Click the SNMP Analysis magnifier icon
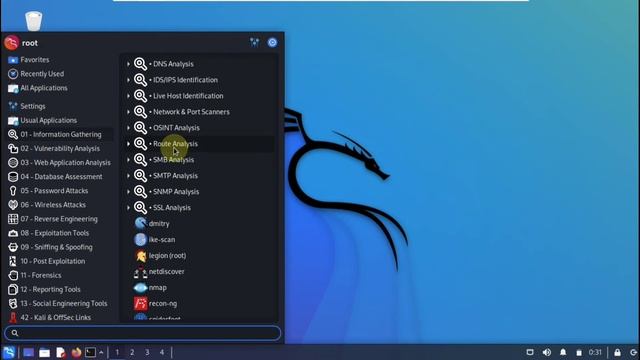The width and height of the screenshot is (640, 360). point(140,191)
